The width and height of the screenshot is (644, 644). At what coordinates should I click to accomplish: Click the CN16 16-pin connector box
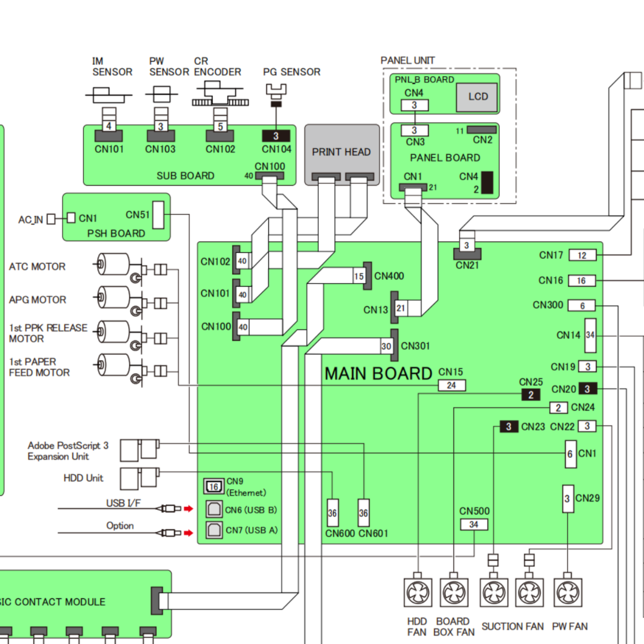[x=582, y=281]
